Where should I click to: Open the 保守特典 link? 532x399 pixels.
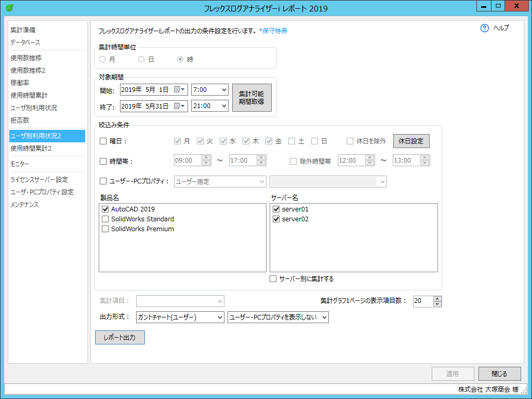click(274, 31)
